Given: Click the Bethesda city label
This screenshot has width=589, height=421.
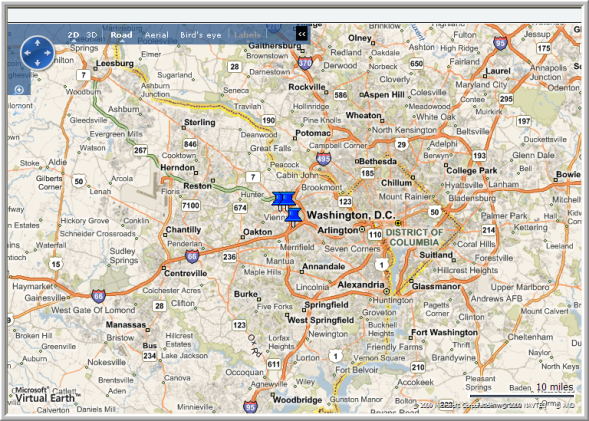Looking at the screenshot, I should pos(378,161).
